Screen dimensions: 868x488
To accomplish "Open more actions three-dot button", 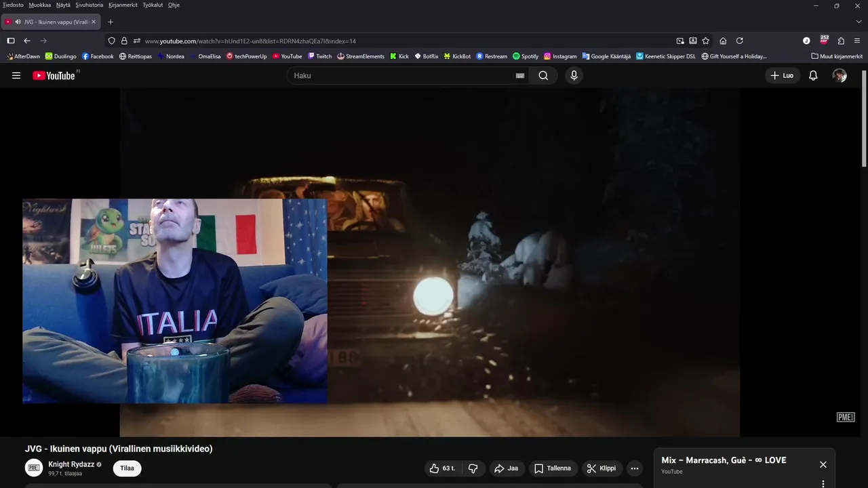I will point(634,468).
